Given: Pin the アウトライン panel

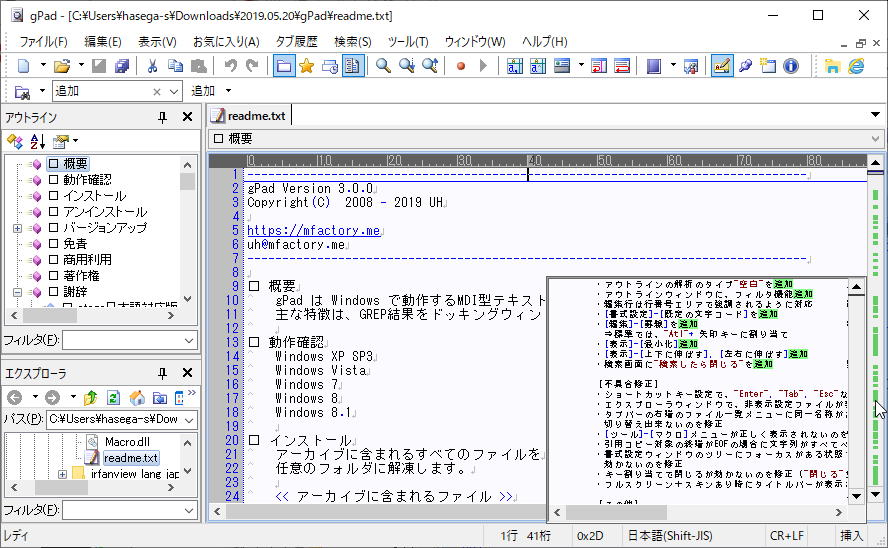Looking at the screenshot, I should [163, 117].
